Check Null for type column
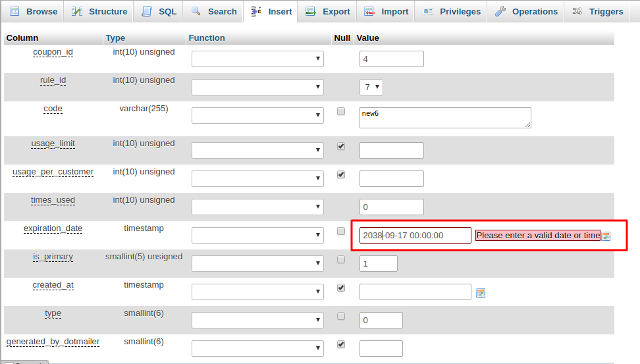This screenshot has height=364, width=640. 341,316
